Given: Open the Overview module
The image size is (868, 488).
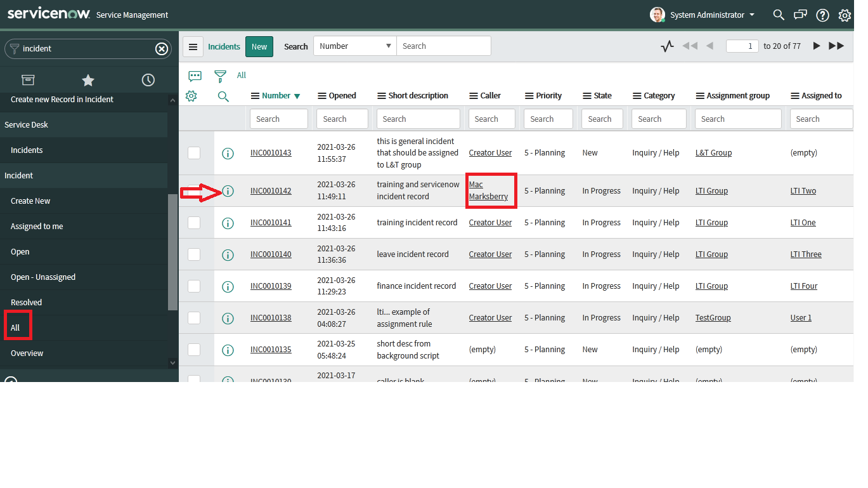Looking at the screenshot, I should [27, 353].
